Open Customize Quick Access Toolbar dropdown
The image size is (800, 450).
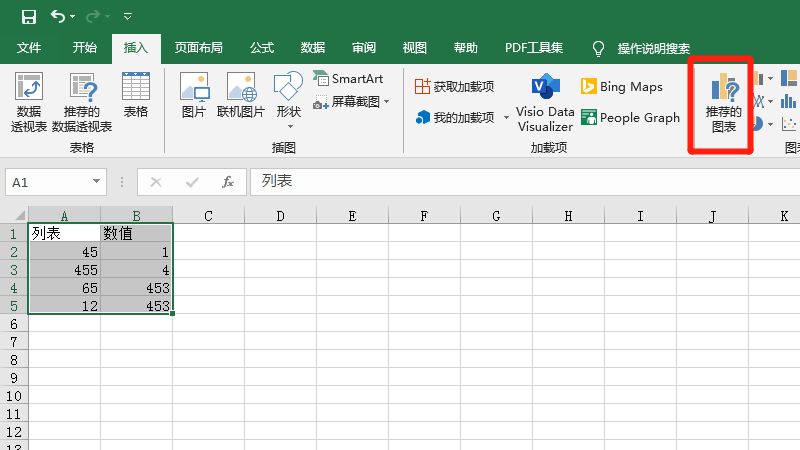[x=128, y=17]
